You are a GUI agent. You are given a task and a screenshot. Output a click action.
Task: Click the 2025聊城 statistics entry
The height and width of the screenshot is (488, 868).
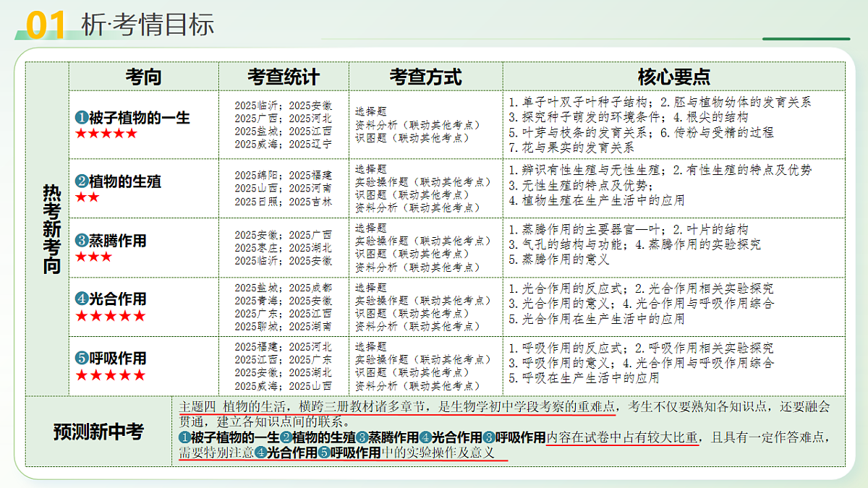(258, 326)
